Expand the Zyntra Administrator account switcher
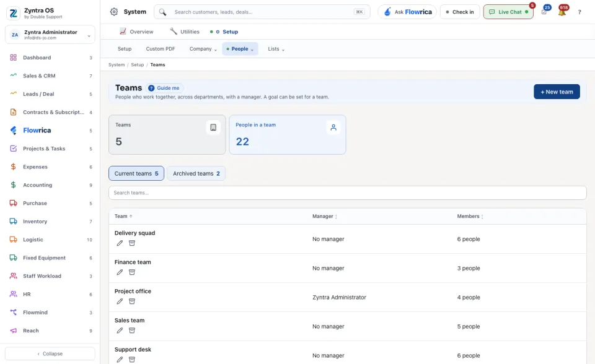Screen dimensions: 595x364 pyautogui.click(x=50, y=35)
